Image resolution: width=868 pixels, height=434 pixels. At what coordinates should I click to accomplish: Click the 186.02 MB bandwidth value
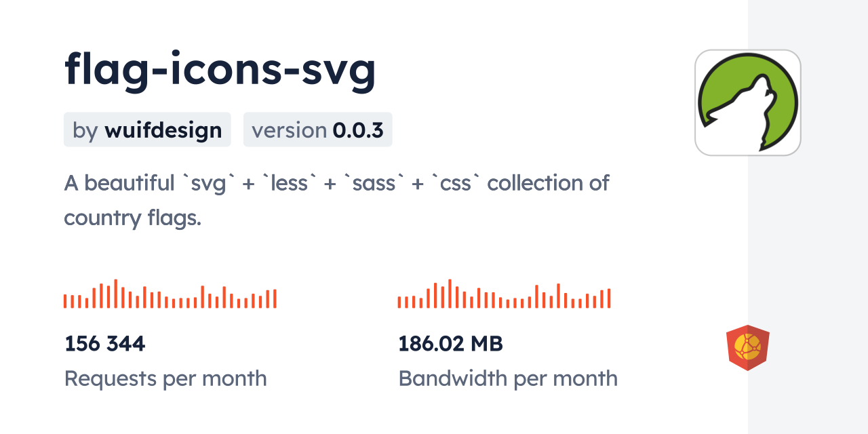450,344
